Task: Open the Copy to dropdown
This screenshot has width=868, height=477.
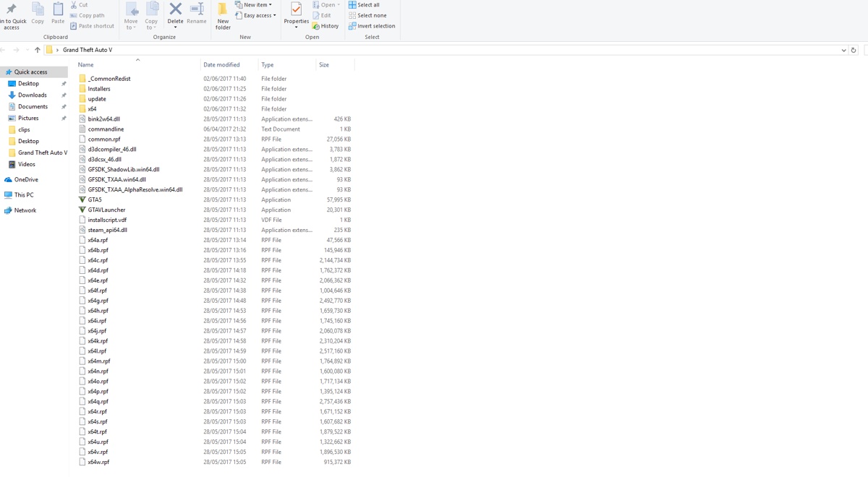Action: point(151,24)
